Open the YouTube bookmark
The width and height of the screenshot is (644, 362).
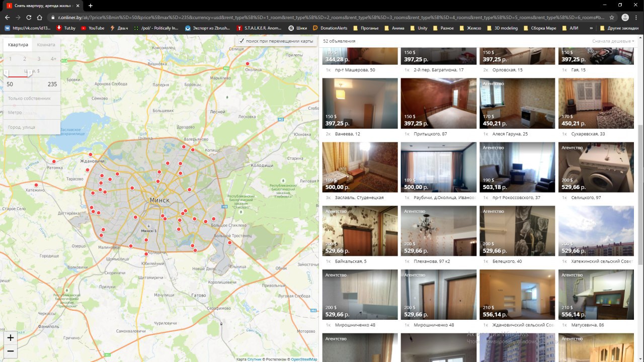(x=93, y=28)
